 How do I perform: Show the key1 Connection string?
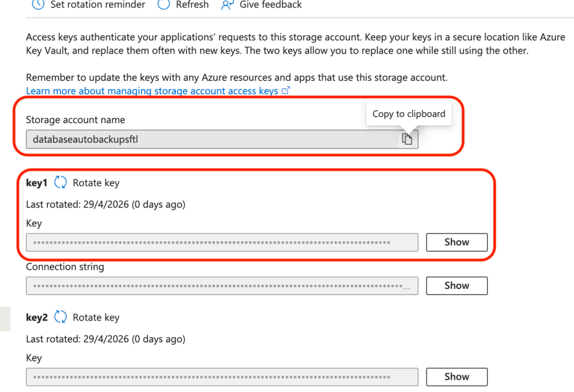[x=456, y=286]
